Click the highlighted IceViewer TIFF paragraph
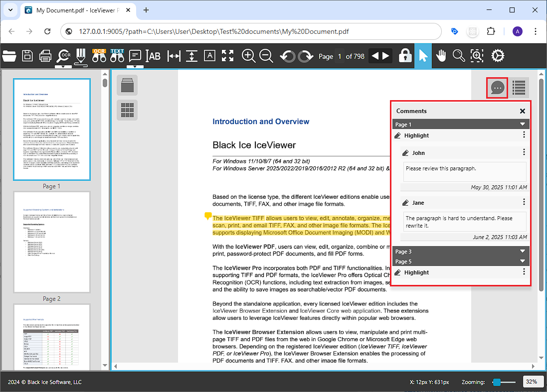The image size is (547, 392). (301, 225)
